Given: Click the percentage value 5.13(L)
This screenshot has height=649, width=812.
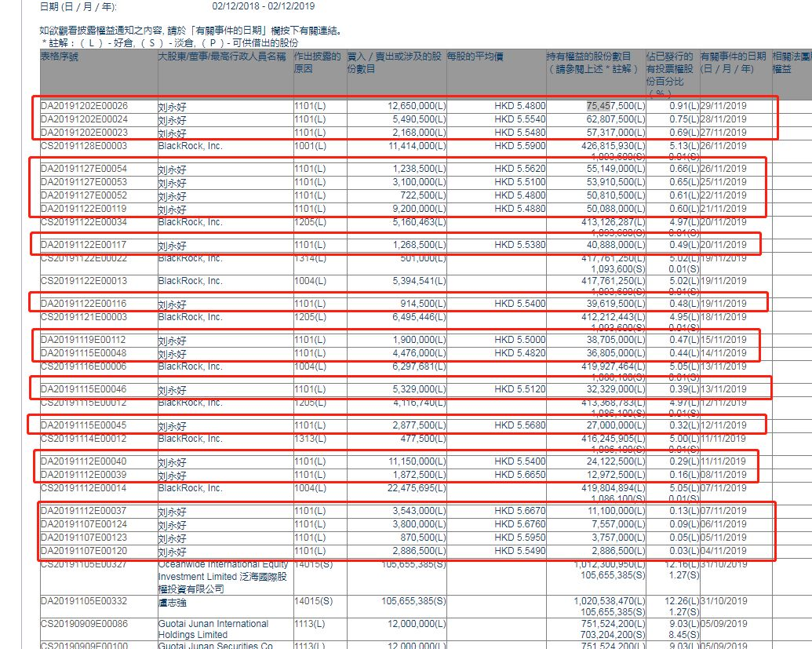Looking at the screenshot, I should point(684,146).
